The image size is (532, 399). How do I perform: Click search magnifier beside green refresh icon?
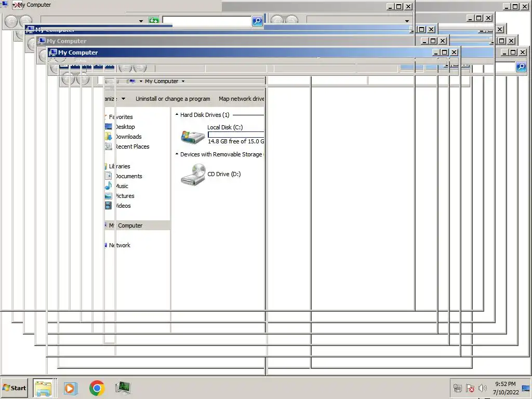258,21
